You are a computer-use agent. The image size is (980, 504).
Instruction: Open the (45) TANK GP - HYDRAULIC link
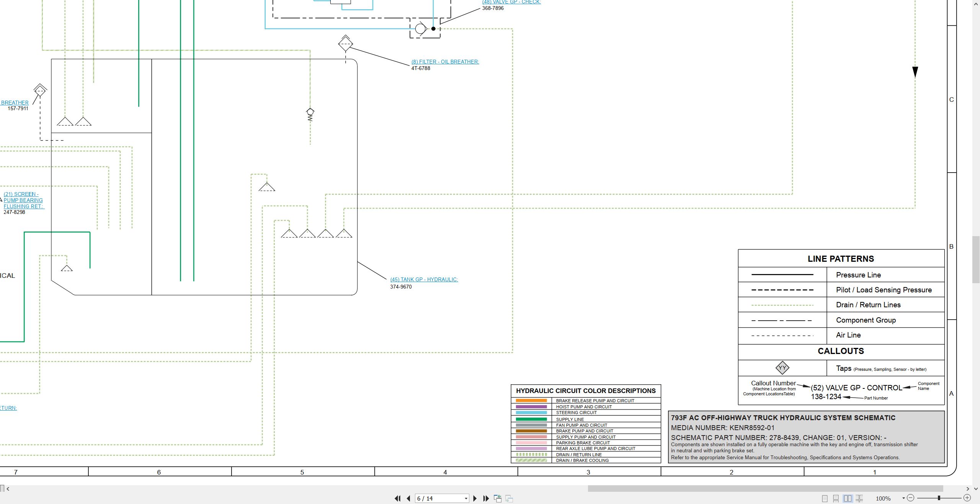[424, 279]
